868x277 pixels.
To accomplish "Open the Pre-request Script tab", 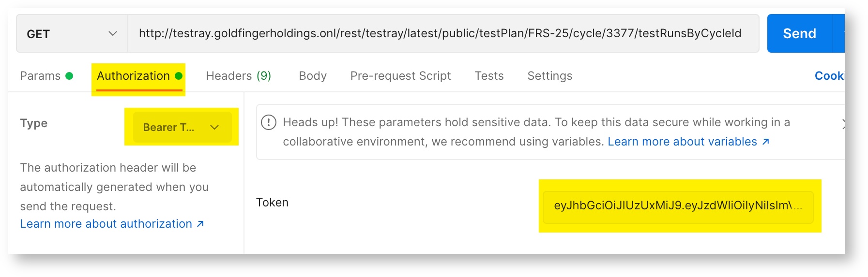I will [x=400, y=76].
